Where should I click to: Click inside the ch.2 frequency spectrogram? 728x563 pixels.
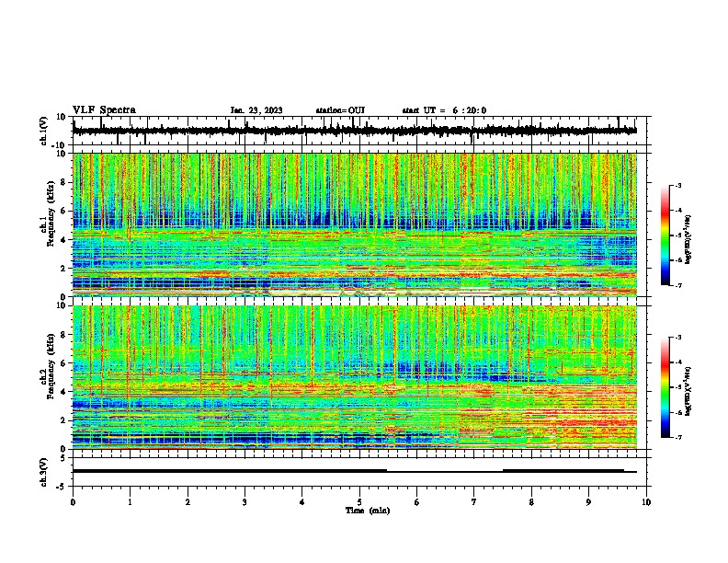pos(355,377)
